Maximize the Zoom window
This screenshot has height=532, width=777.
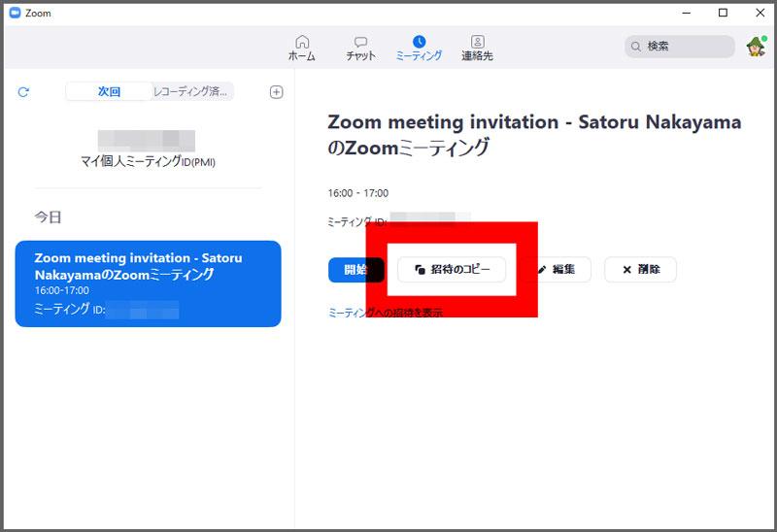723,13
